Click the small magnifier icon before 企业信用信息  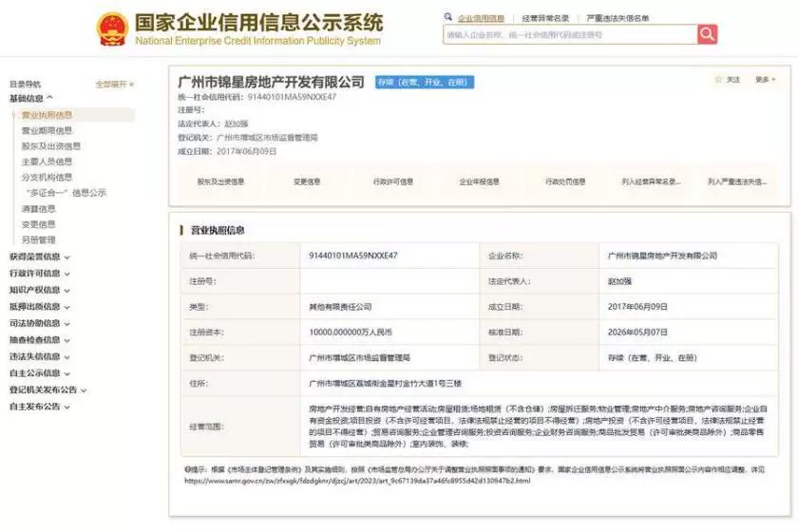447,17
